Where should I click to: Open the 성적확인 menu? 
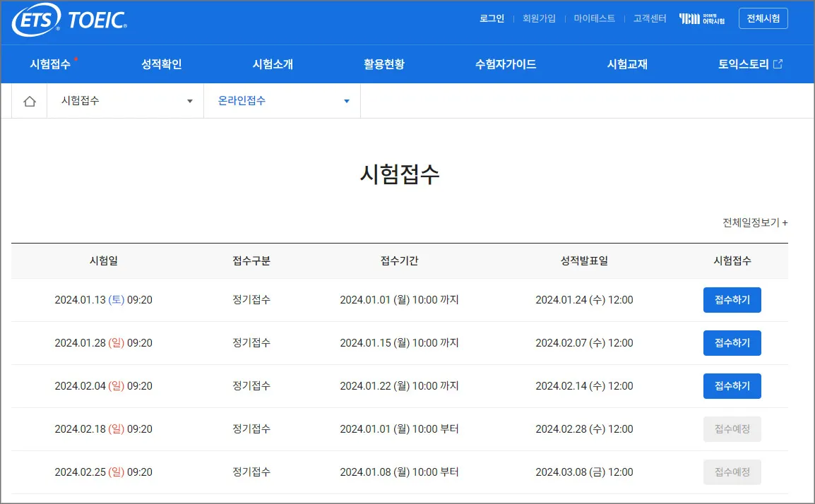click(162, 64)
